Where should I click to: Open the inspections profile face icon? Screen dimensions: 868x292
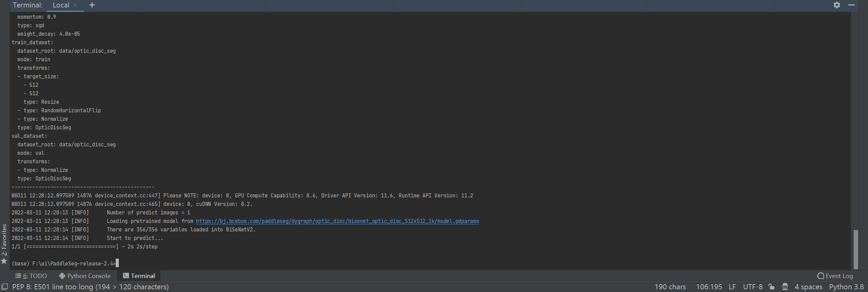tap(785, 287)
